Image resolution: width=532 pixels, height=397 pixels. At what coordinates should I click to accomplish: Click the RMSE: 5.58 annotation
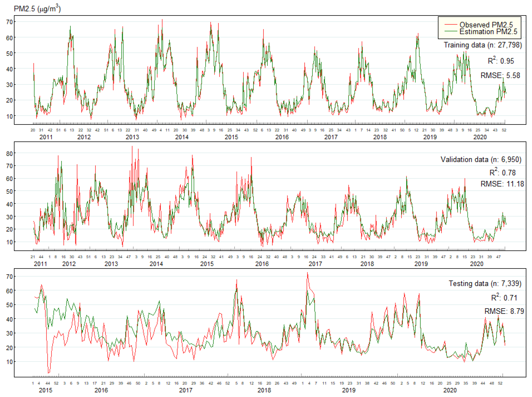coord(500,75)
